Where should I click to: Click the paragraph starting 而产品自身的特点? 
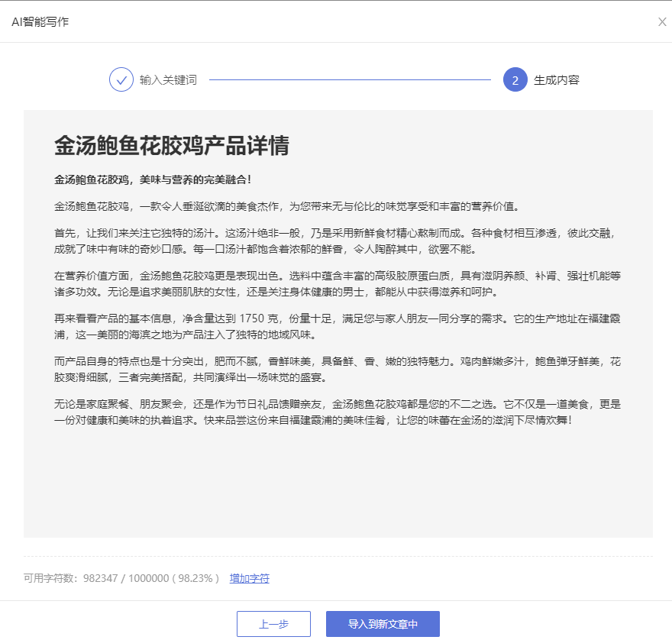point(338,369)
